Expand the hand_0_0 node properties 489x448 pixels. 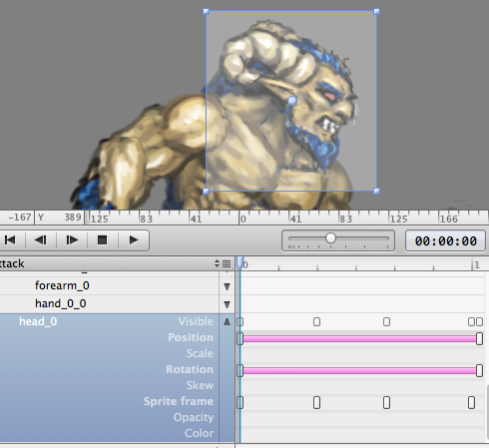click(227, 304)
